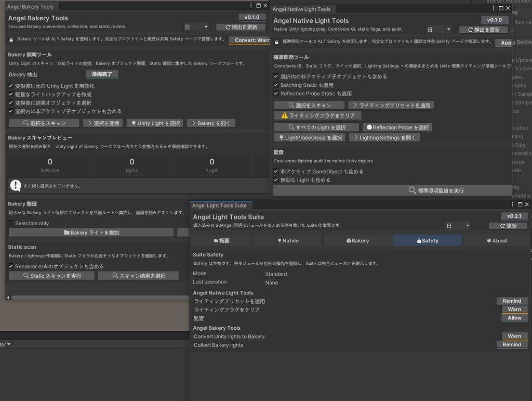Open Remind dropdown for Collect Bakery lights
532x401 pixels.
point(512,344)
